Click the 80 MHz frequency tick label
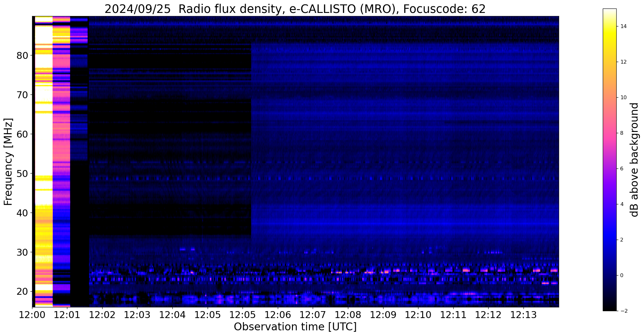644x336 pixels. click(22, 55)
